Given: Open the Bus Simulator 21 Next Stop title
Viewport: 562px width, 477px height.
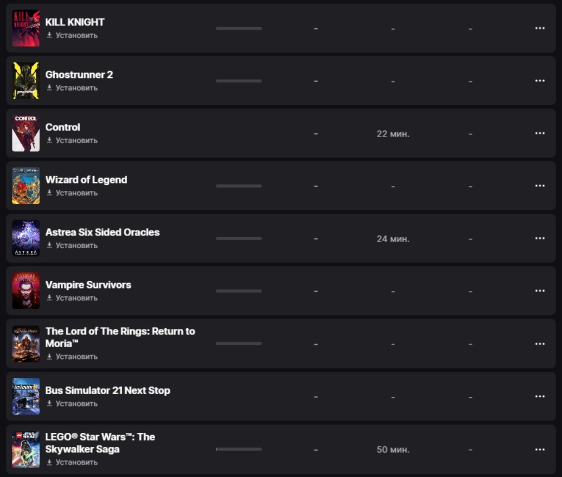Looking at the screenshot, I should 108,390.
